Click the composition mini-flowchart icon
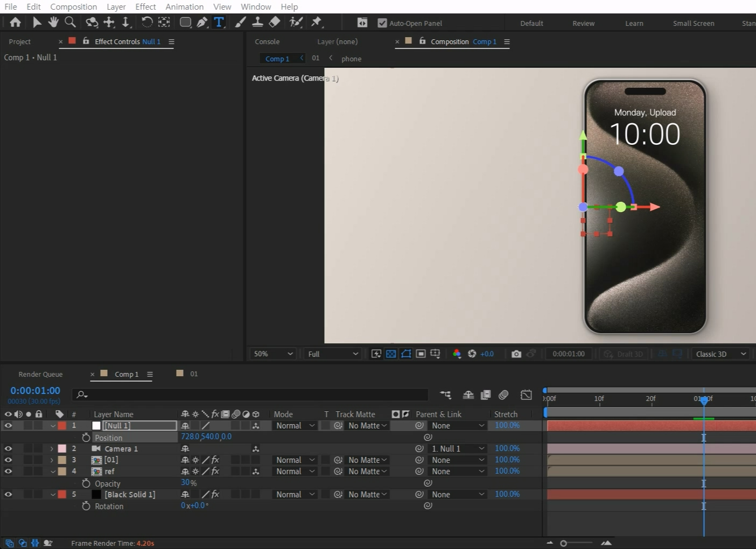 pos(445,395)
